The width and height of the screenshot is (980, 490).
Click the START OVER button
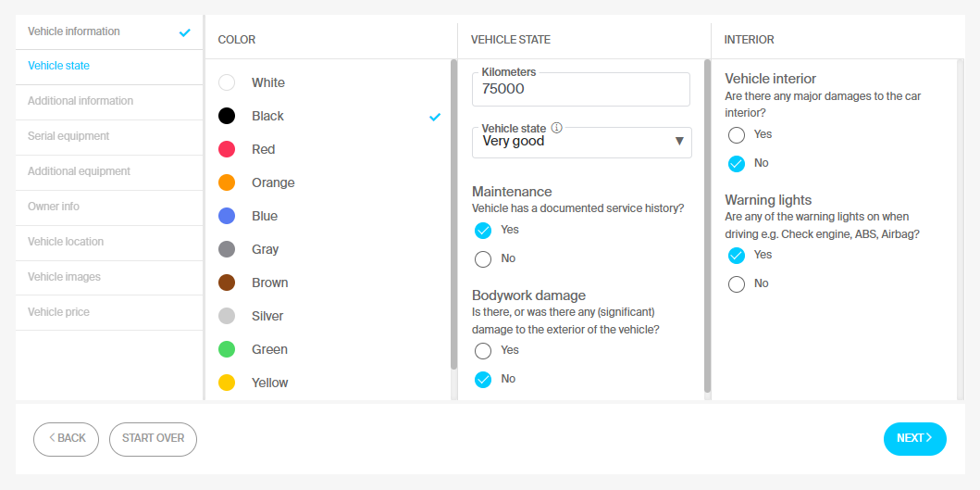153,439
